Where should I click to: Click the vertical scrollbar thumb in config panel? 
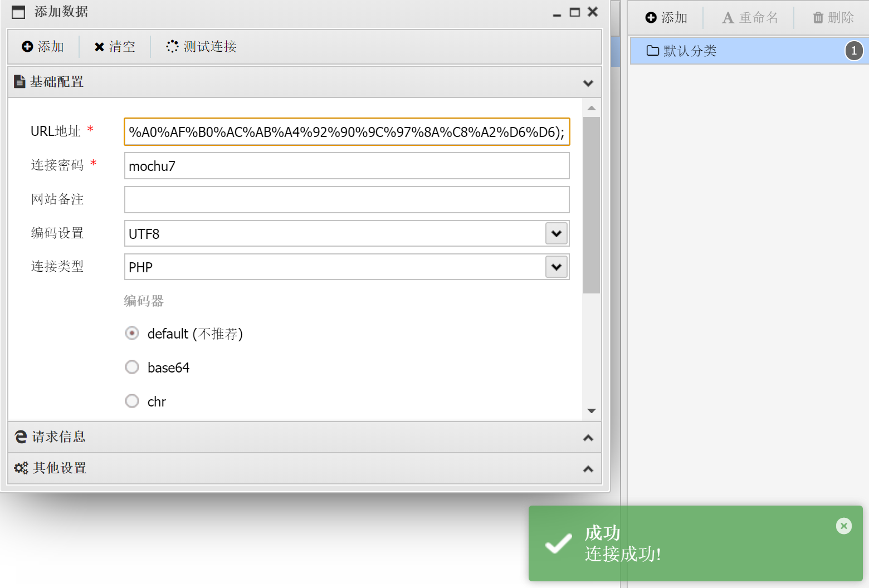point(592,205)
